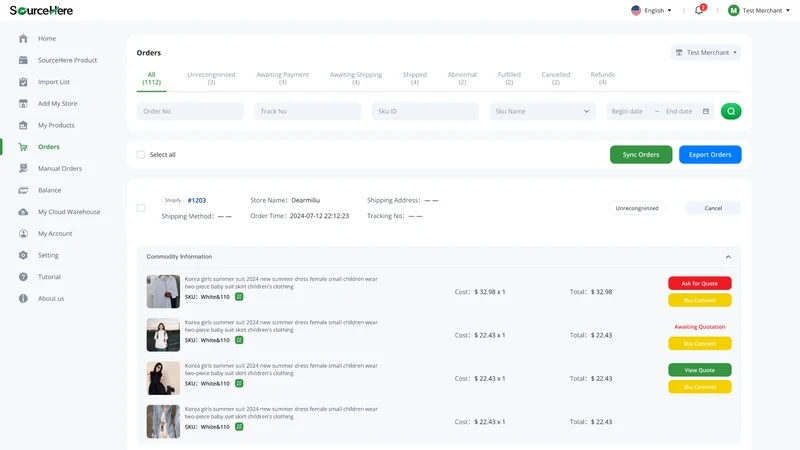Click green SKU icon on View Quote item
Screen dimensions: 800x450
click(239, 383)
